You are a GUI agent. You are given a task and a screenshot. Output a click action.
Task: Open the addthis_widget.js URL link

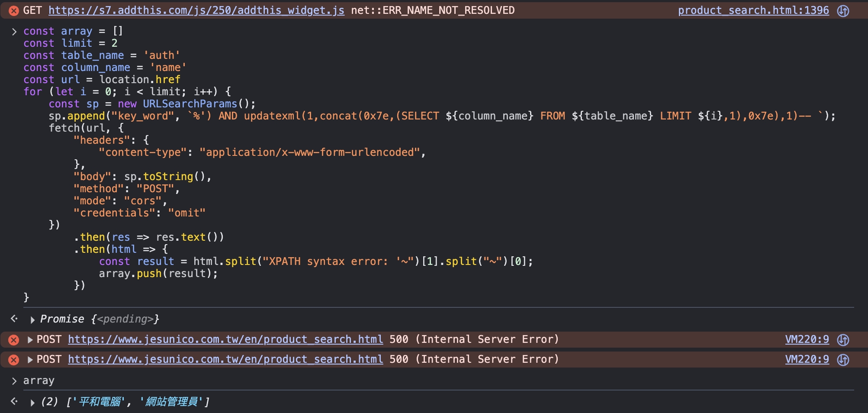196,10
